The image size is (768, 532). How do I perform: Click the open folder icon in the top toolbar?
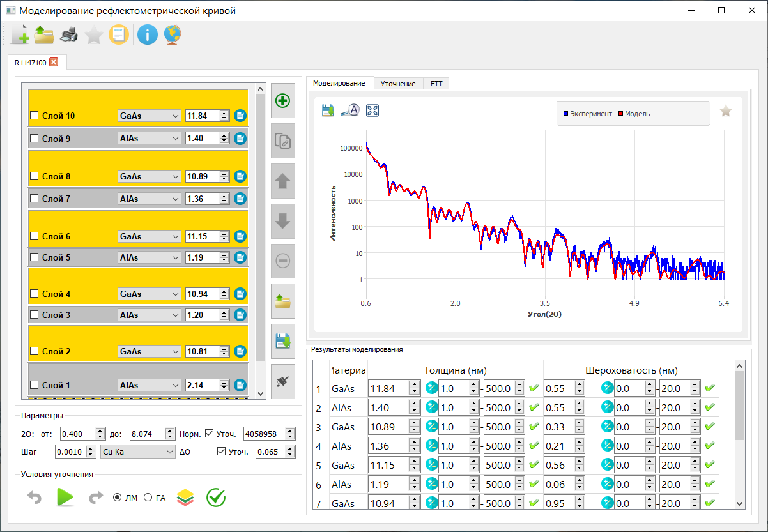(44, 34)
